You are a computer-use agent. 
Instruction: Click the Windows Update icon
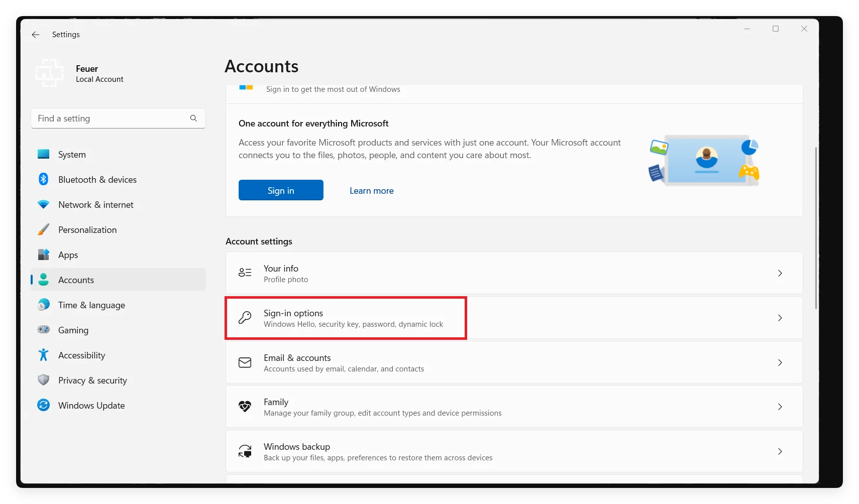click(44, 405)
